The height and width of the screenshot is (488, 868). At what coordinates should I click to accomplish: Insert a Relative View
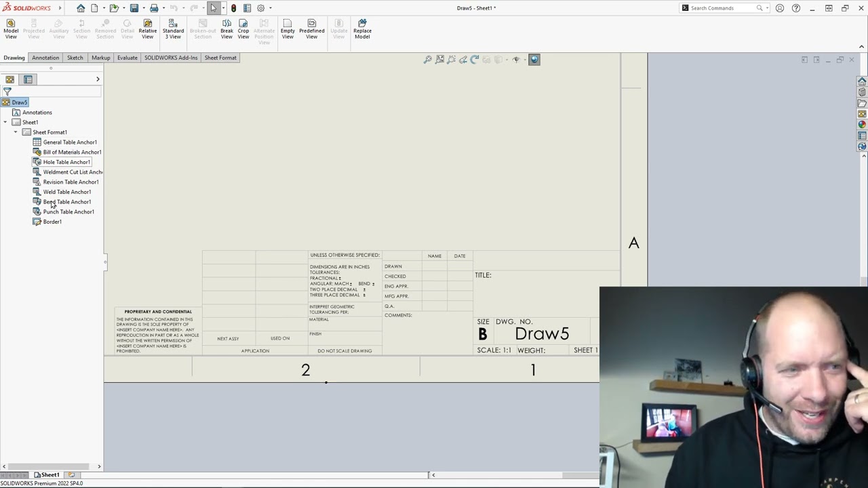coord(147,29)
